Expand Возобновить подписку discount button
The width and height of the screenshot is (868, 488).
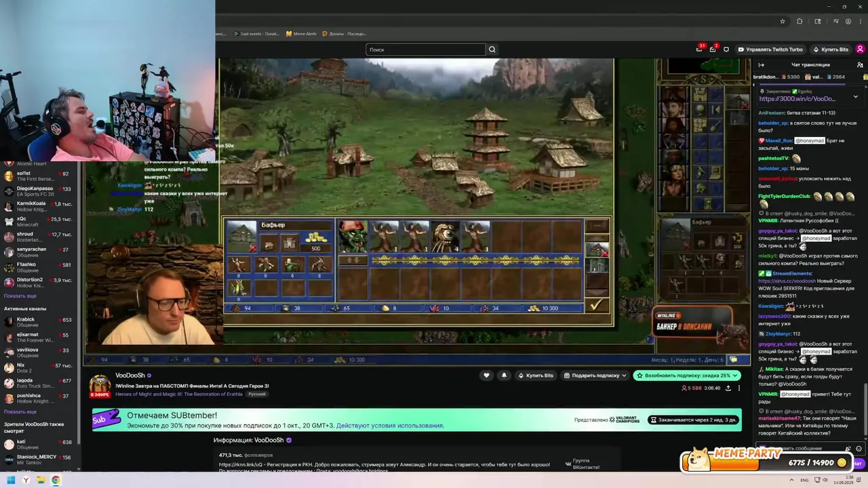point(687,375)
